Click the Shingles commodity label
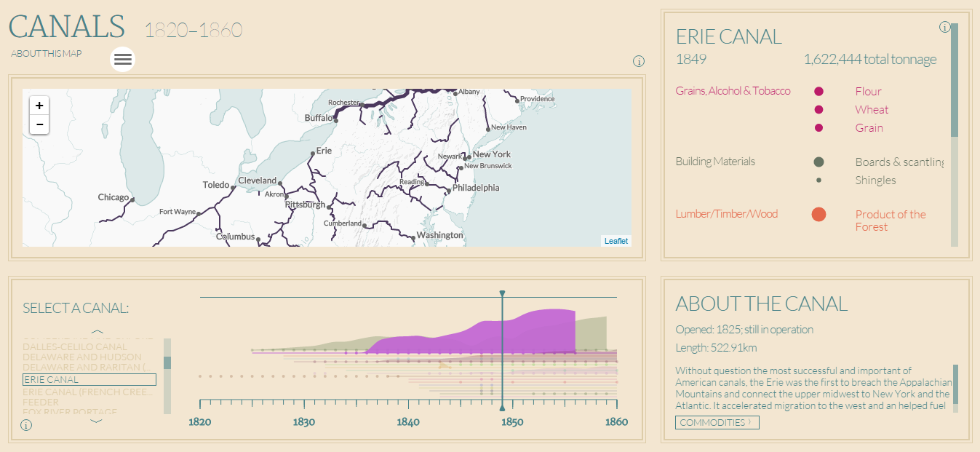 click(x=875, y=181)
